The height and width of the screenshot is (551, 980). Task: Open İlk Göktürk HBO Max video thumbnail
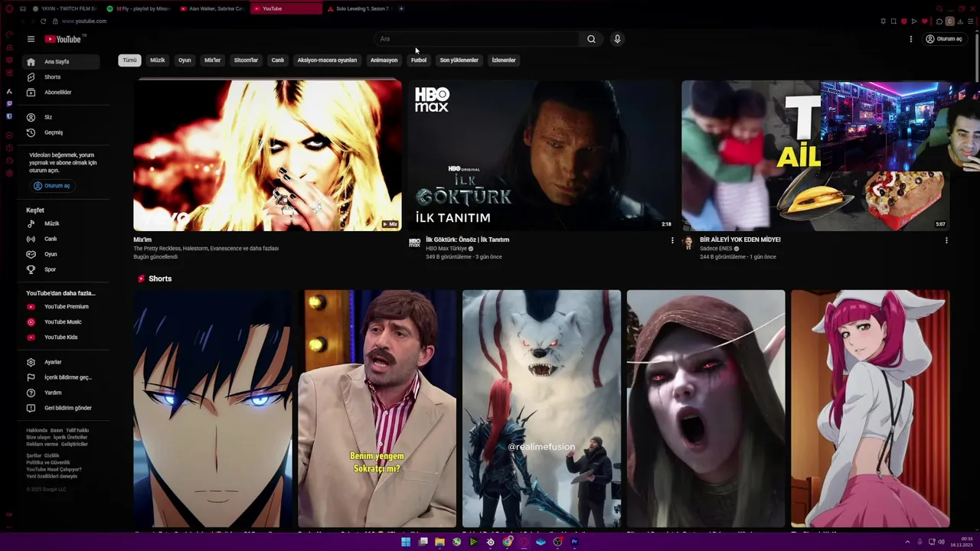pos(541,155)
